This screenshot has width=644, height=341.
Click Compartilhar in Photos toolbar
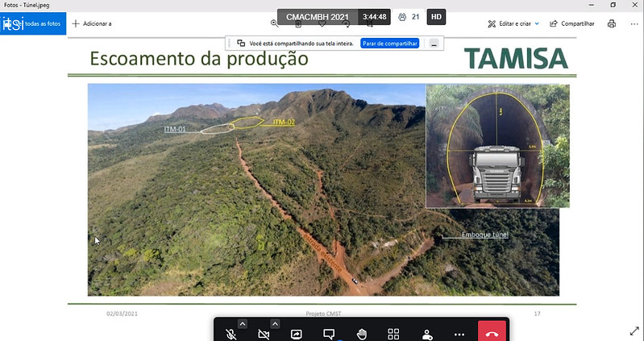click(x=572, y=23)
